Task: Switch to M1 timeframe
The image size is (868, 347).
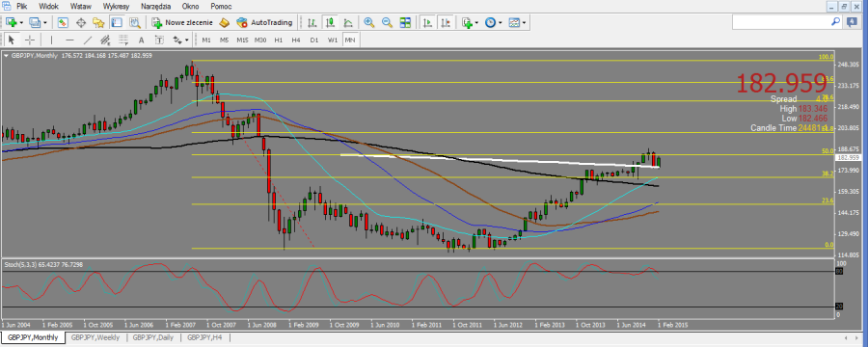Action: point(206,40)
